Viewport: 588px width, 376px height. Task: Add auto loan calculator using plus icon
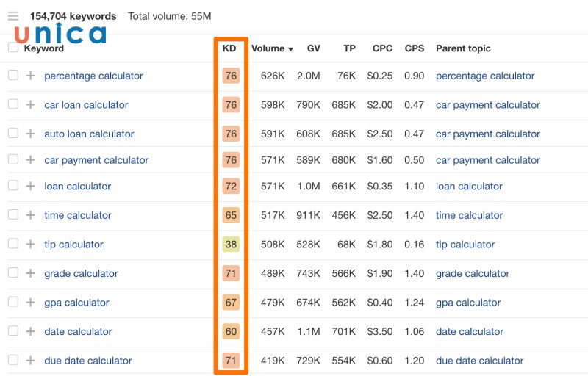[x=30, y=134]
